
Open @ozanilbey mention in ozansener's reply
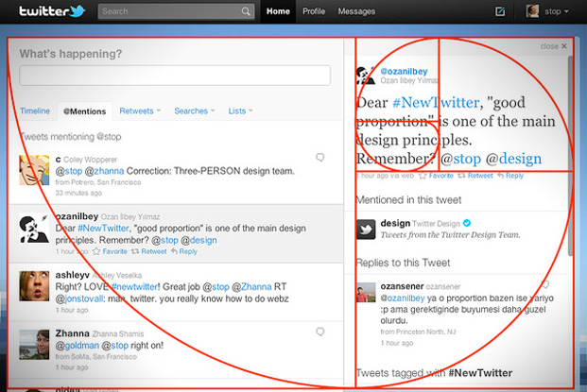pos(403,298)
